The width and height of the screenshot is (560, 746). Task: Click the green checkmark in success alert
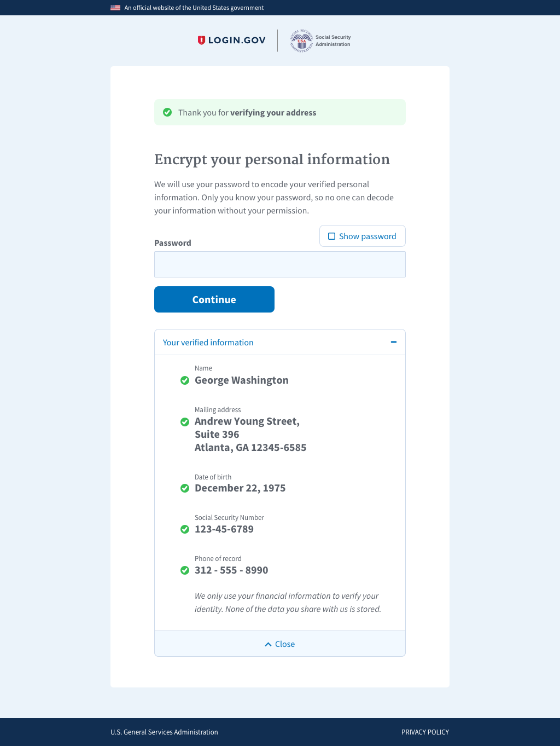[167, 112]
